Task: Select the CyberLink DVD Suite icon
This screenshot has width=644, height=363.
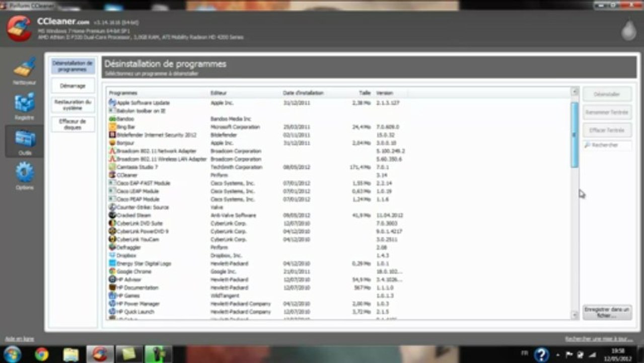Action: click(112, 223)
